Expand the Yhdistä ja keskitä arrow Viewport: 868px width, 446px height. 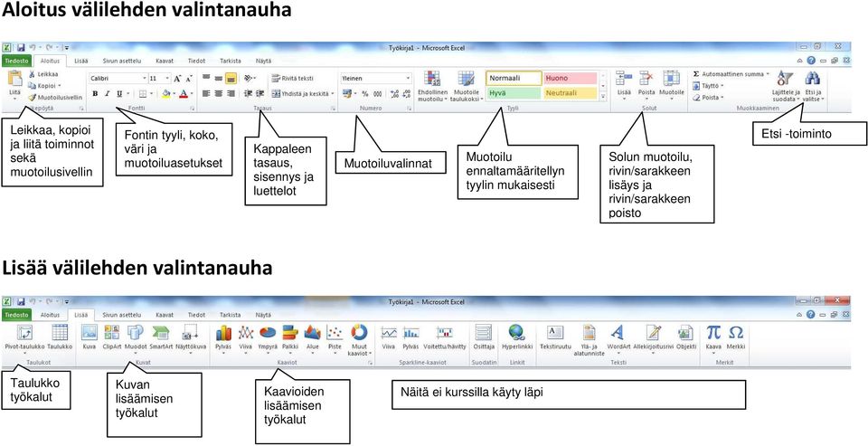332,93
